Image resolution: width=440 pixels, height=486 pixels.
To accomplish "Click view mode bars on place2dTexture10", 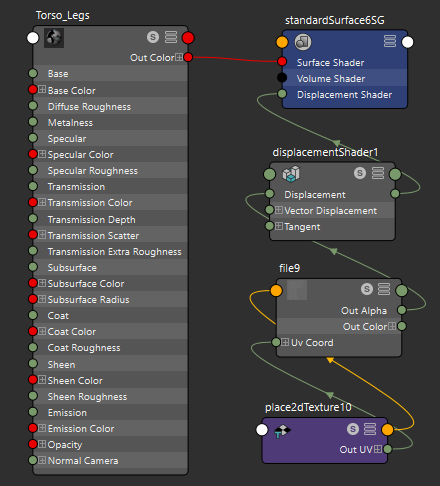I will click(370, 429).
